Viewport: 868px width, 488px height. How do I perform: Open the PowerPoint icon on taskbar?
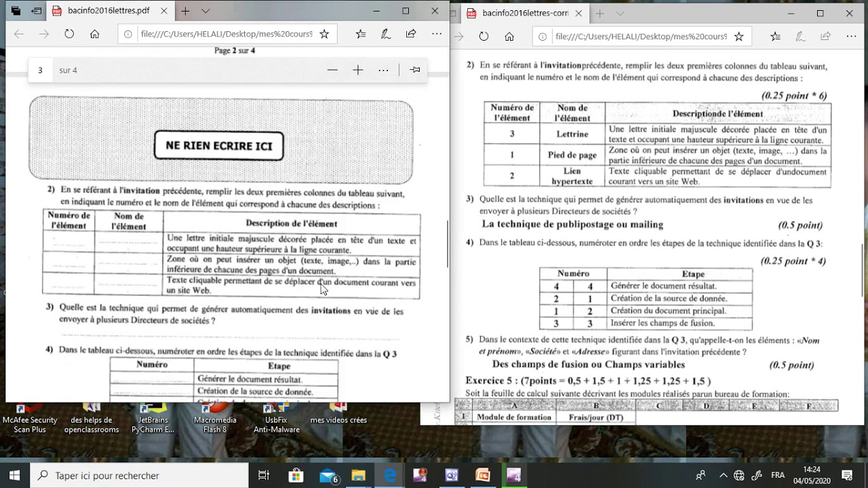pos(482,476)
